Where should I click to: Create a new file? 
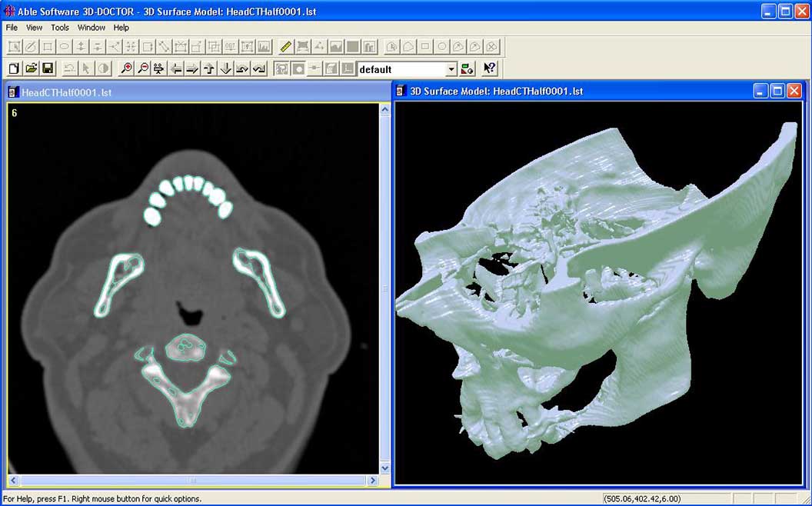click(x=14, y=68)
